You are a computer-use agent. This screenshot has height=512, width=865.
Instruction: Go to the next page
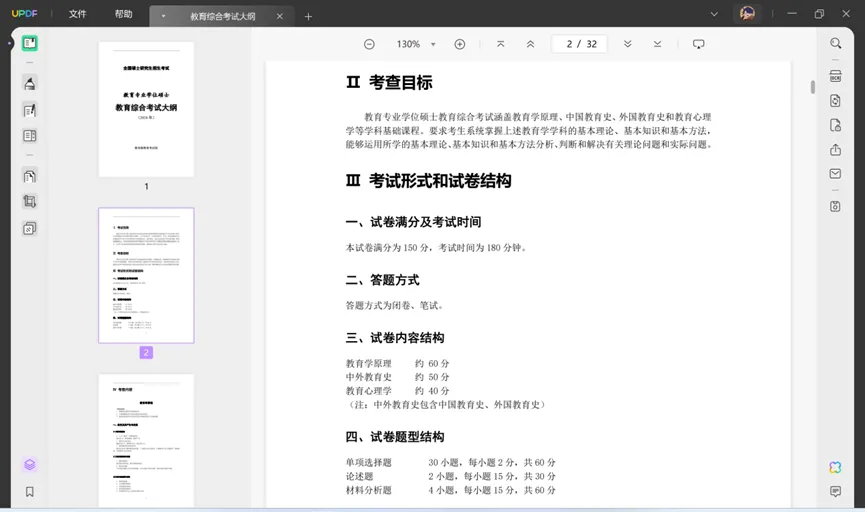(627, 44)
